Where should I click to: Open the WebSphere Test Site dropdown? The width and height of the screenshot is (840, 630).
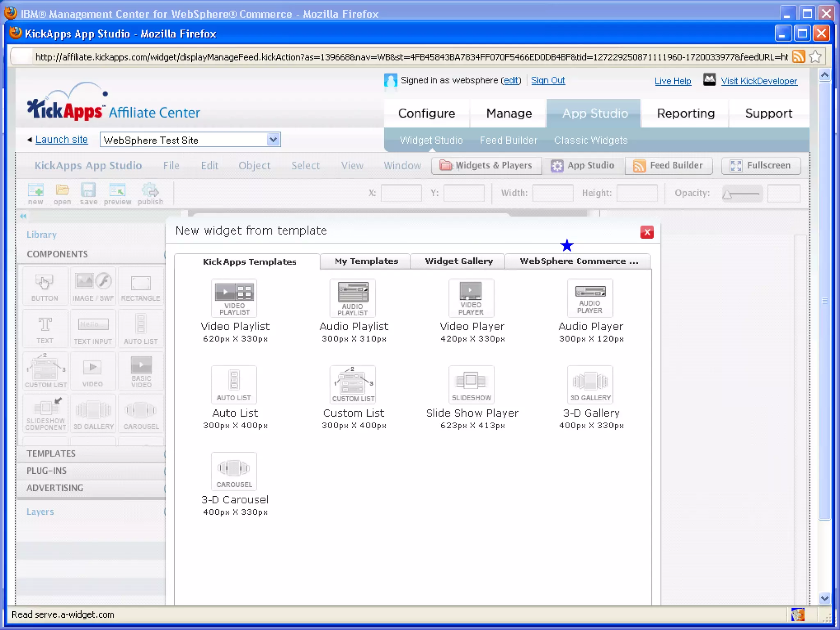click(273, 140)
